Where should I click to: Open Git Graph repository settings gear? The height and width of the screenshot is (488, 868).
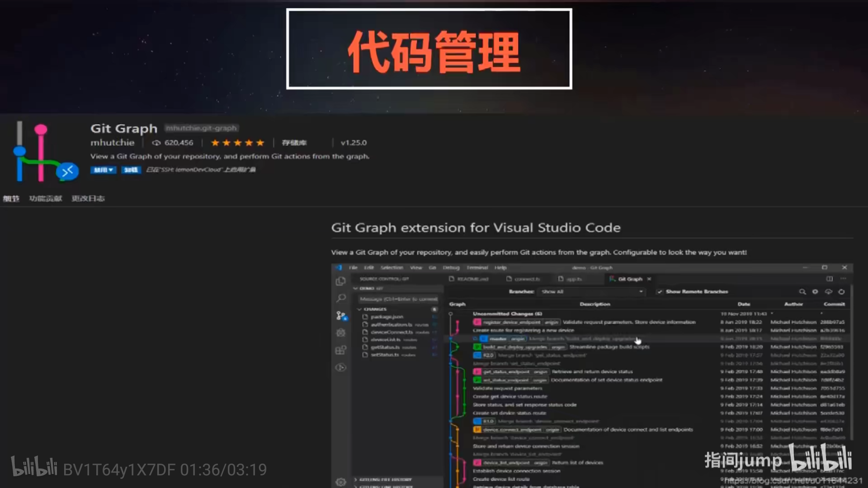click(x=815, y=292)
